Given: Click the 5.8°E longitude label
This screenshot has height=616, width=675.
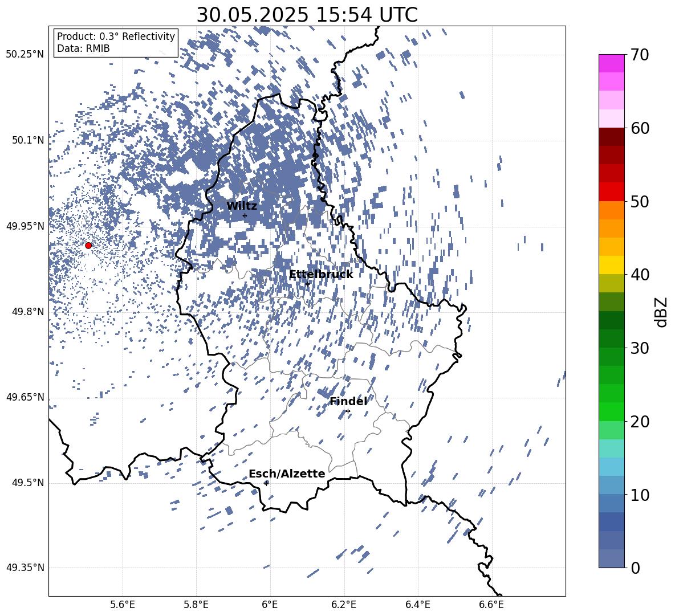Looking at the screenshot, I should [x=196, y=605].
